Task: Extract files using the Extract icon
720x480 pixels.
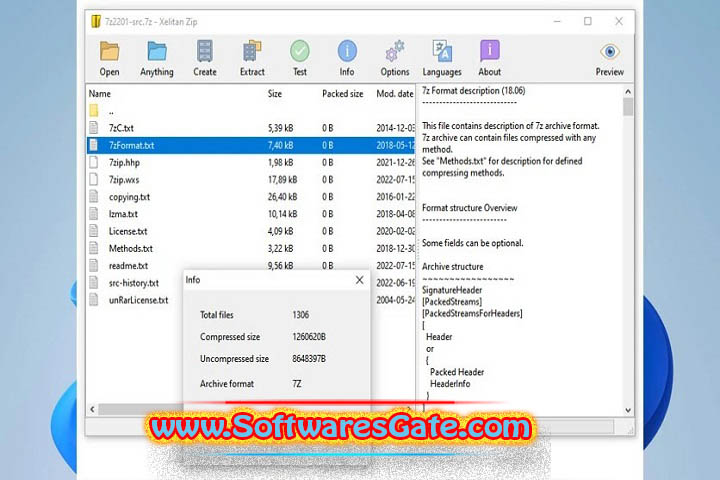Action: [252, 51]
